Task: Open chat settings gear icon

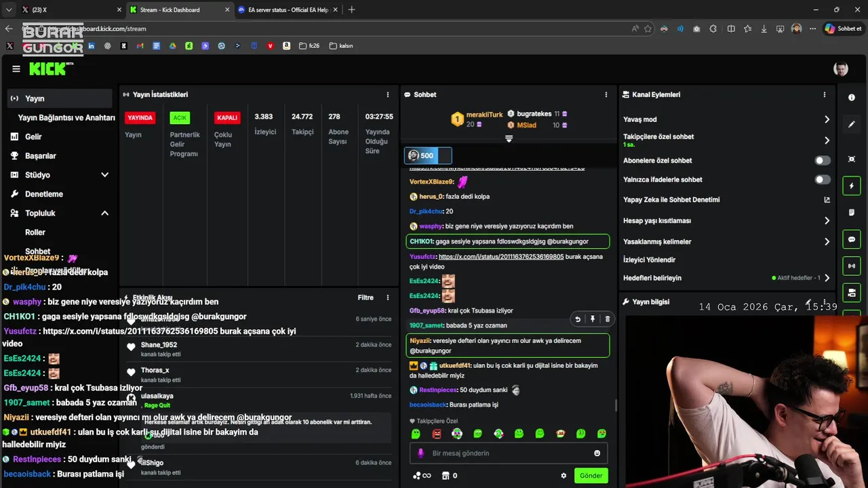Action: pyautogui.click(x=564, y=476)
